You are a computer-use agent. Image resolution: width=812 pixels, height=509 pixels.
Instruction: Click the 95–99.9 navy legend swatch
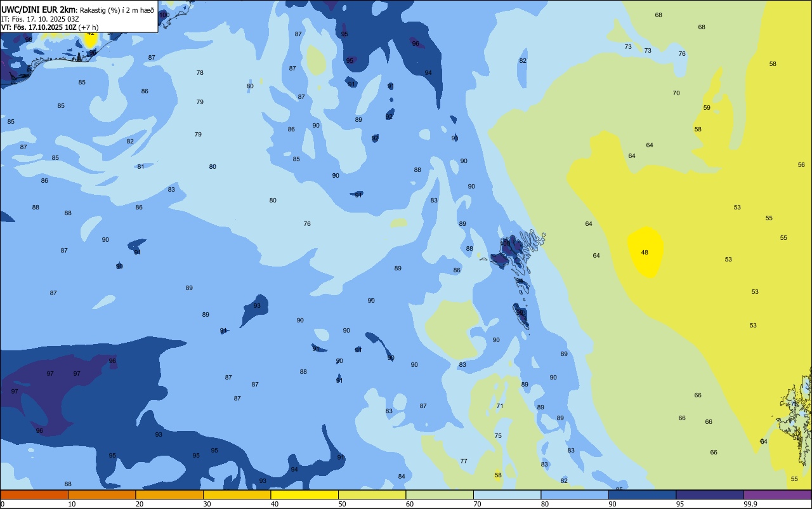pyautogui.click(x=710, y=494)
